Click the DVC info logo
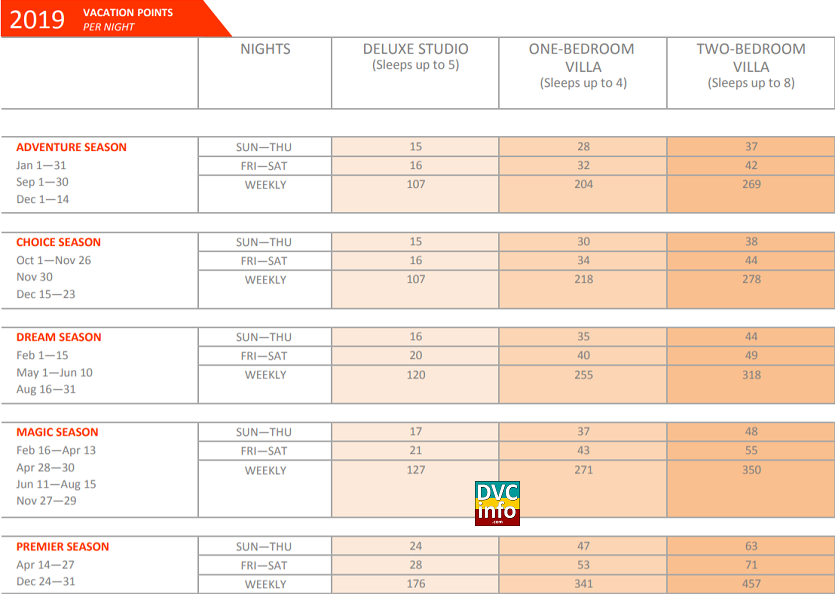The height and width of the screenshot is (594, 835). [497, 501]
